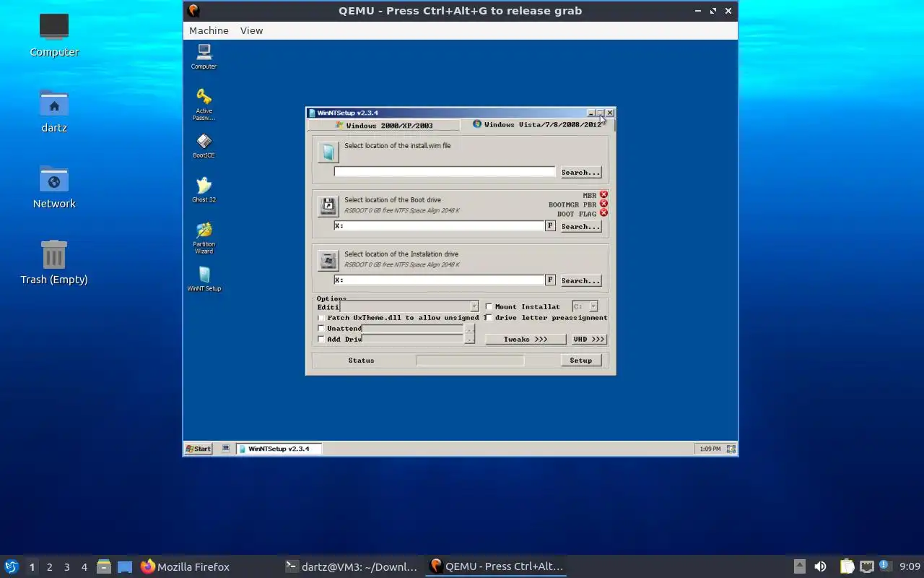Viewport: 924px width, 578px height.
Task: Switch to dartz@VM3 terminal in host taskbar
Action: (352, 566)
